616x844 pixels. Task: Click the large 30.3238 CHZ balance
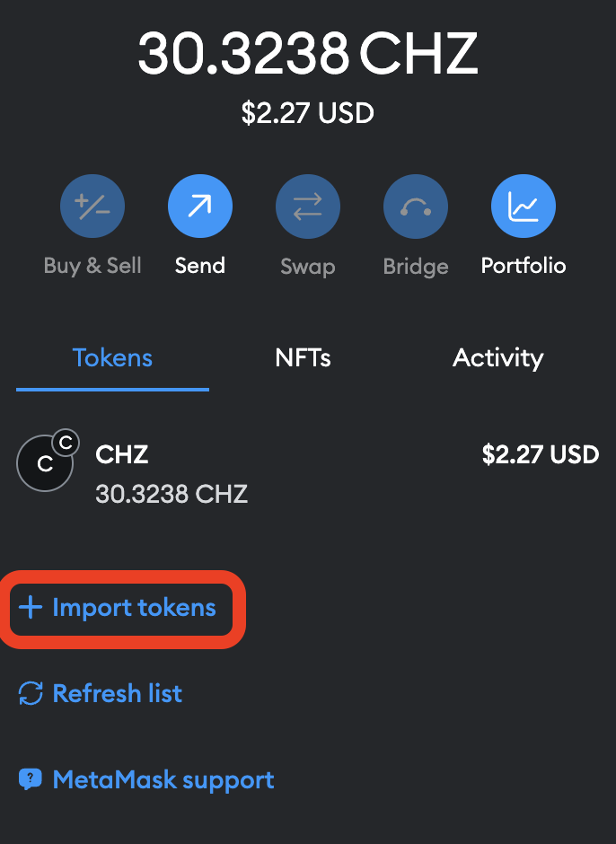[307, 56]
